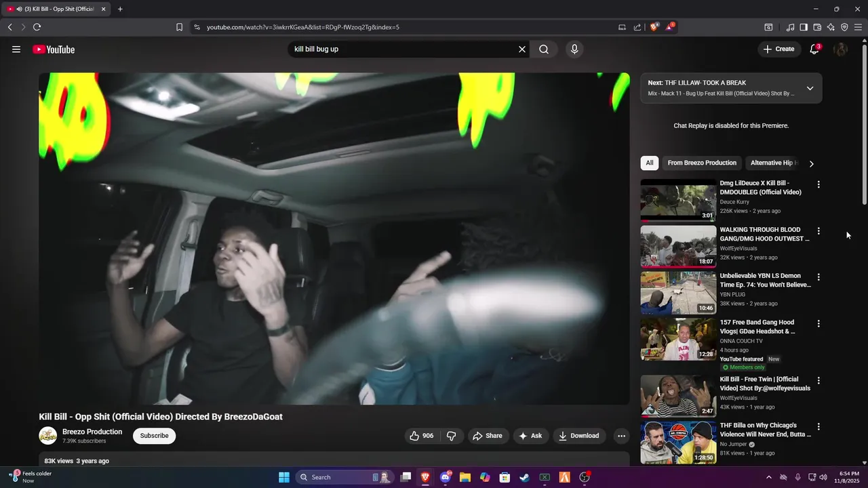Screen dimensions: 868x488
Task: Open a new browser tab
Action: tap(120, 9)
